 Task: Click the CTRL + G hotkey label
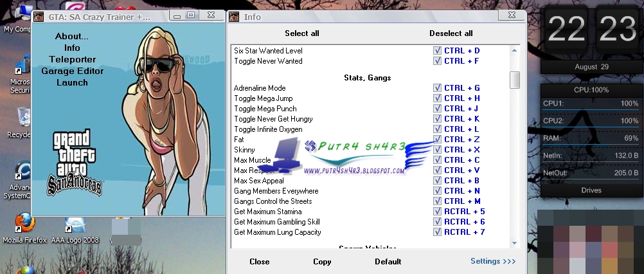(462, 88)
